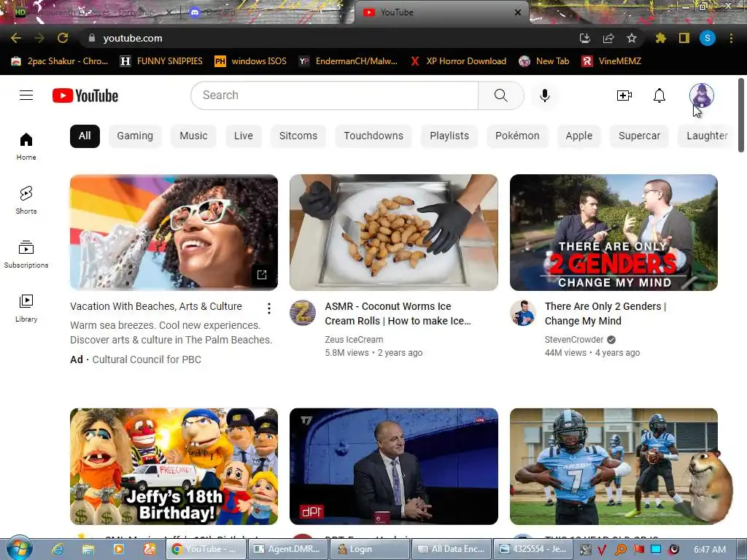
Task: Open Windows Explorer folder in the taskbar
Action: pyautogui.click(x=88, y=549)
